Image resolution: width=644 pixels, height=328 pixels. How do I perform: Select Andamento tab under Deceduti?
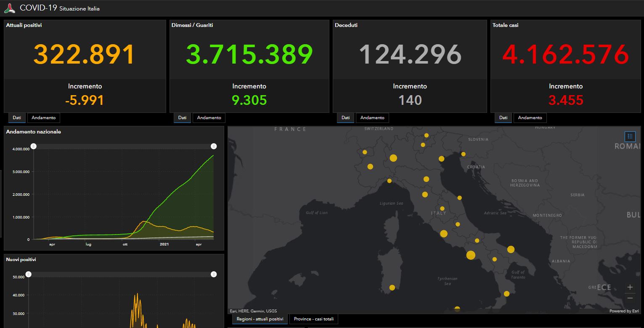372,118
